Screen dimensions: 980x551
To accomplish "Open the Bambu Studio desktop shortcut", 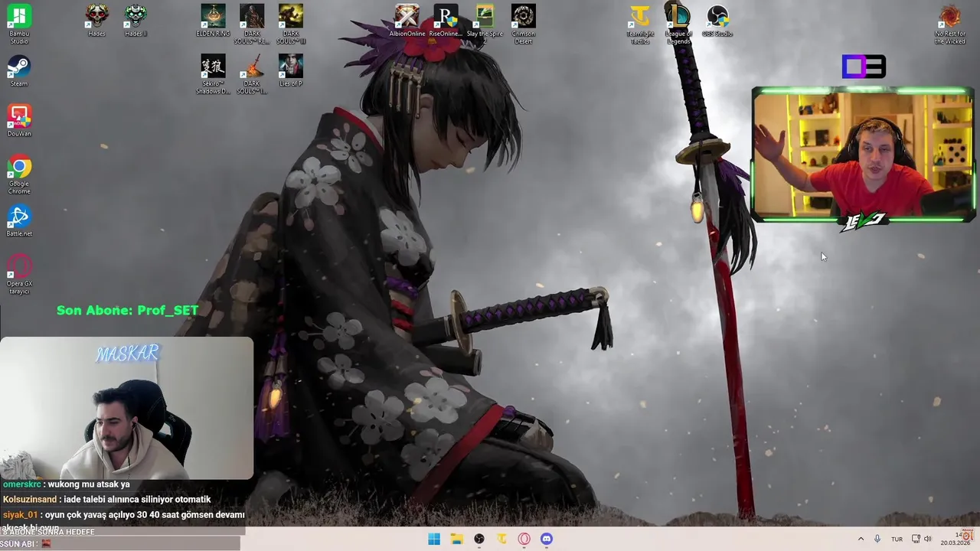I will point(19,24).
